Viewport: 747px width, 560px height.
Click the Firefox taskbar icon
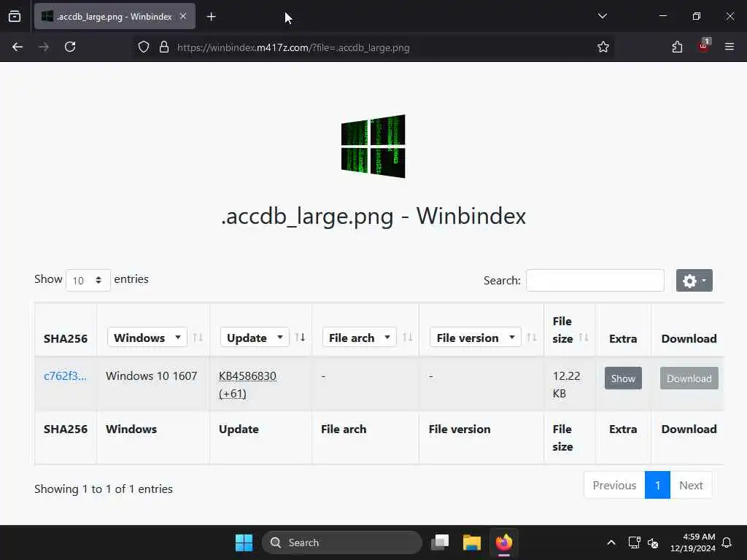tap(504, 542)
